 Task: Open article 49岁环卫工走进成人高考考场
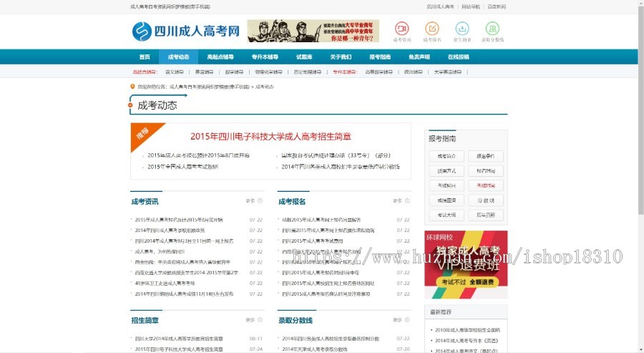165,283
